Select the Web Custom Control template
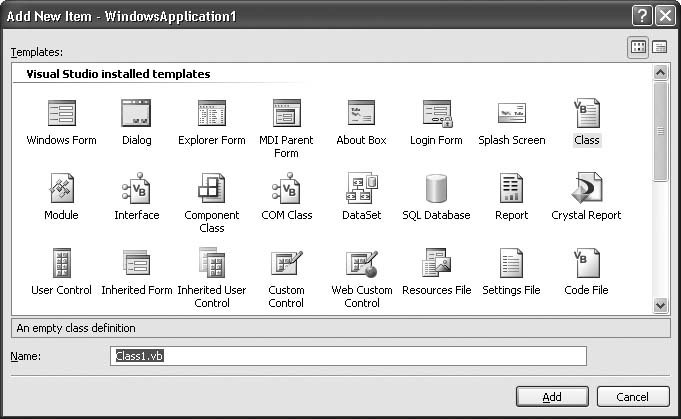The width and height of the screenshot is (681, 419). point(361,264)
